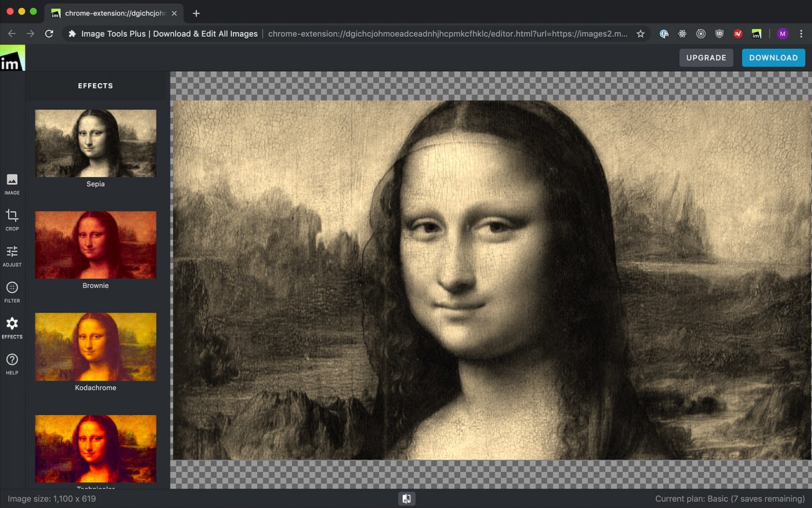812x508 pixels.
Task: Open the Image panel in the sidebar
Action: pyautogui.click(x=12, y=184)
